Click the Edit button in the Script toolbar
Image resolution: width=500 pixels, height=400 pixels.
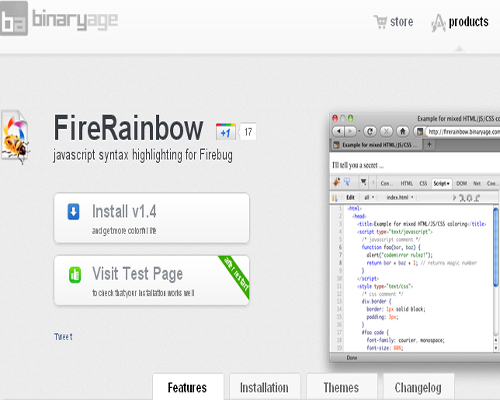pyautogui.click(x=350, y=197)
